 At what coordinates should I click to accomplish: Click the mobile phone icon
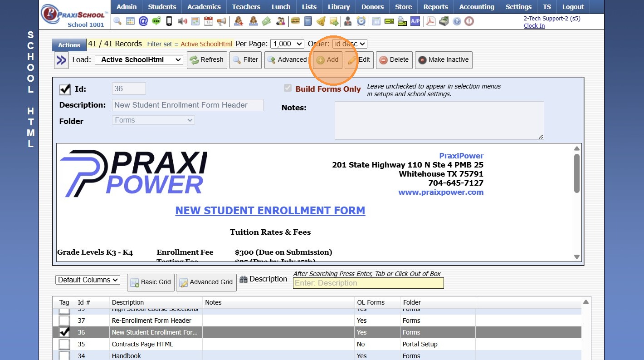click(169, 21)
